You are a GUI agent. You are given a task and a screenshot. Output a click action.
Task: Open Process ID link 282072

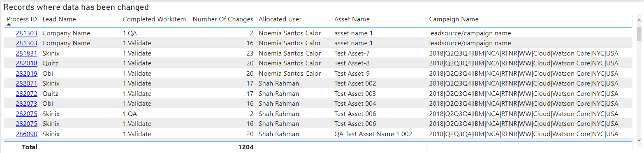(x=26, y=93)
